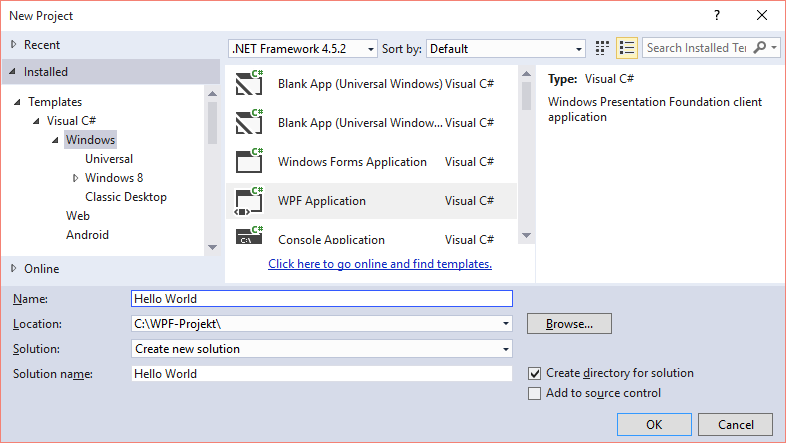Expand the Online section

[x=14, y=269]
